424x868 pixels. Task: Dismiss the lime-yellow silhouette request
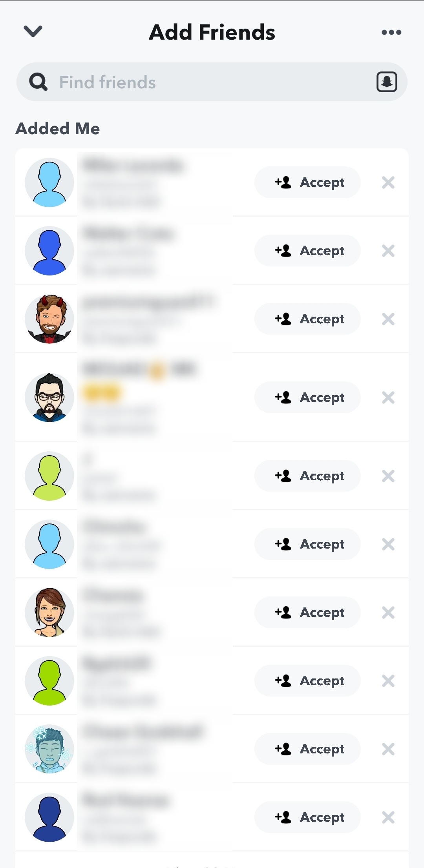pos(388,476)
